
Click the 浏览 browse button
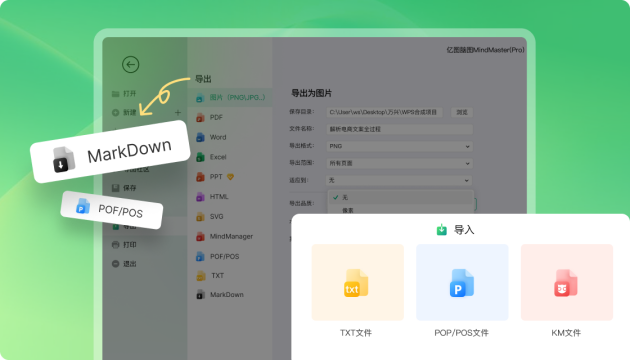462,112
